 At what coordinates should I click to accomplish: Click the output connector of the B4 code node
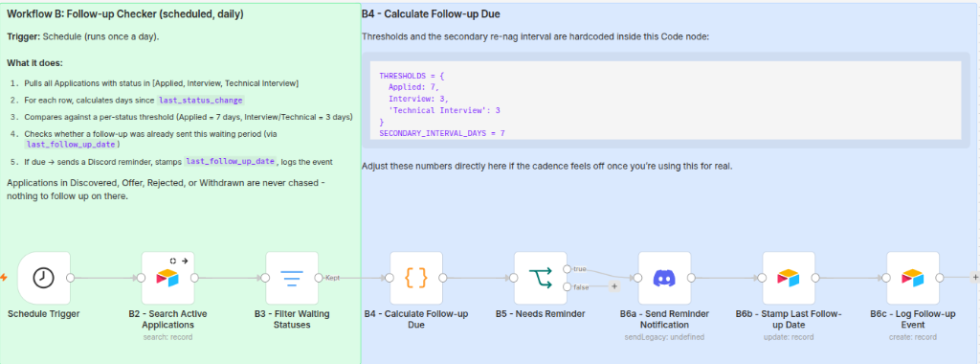click(443, 278)
